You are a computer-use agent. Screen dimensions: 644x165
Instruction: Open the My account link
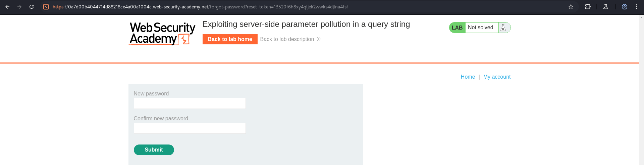point(497,77)
